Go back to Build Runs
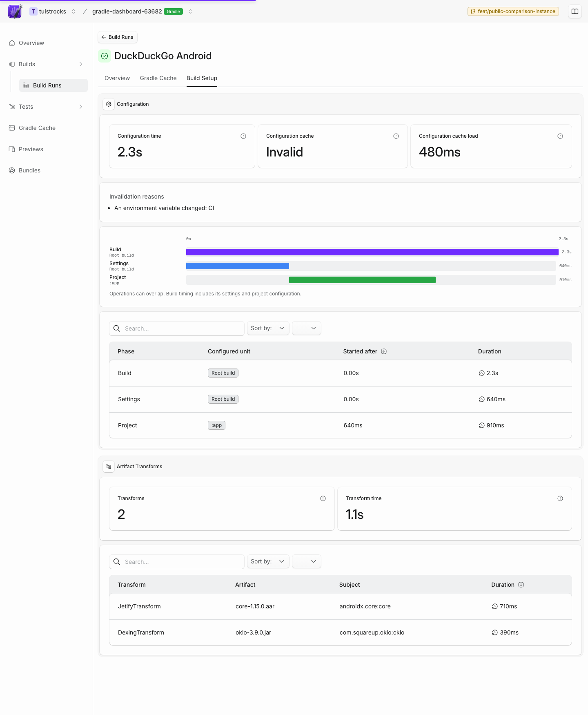Image resolution: width=588 pixels, height=715 pixels. 118,37
